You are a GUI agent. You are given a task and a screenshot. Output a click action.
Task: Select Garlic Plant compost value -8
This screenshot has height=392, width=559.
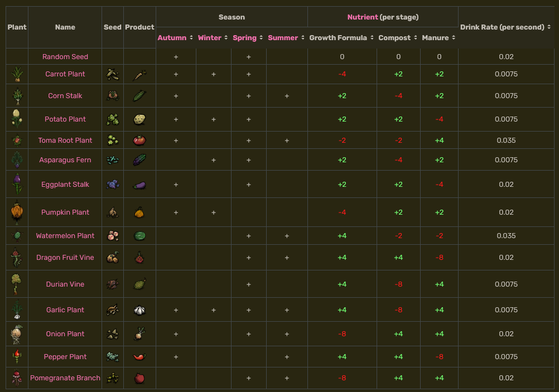click(398, 310)
